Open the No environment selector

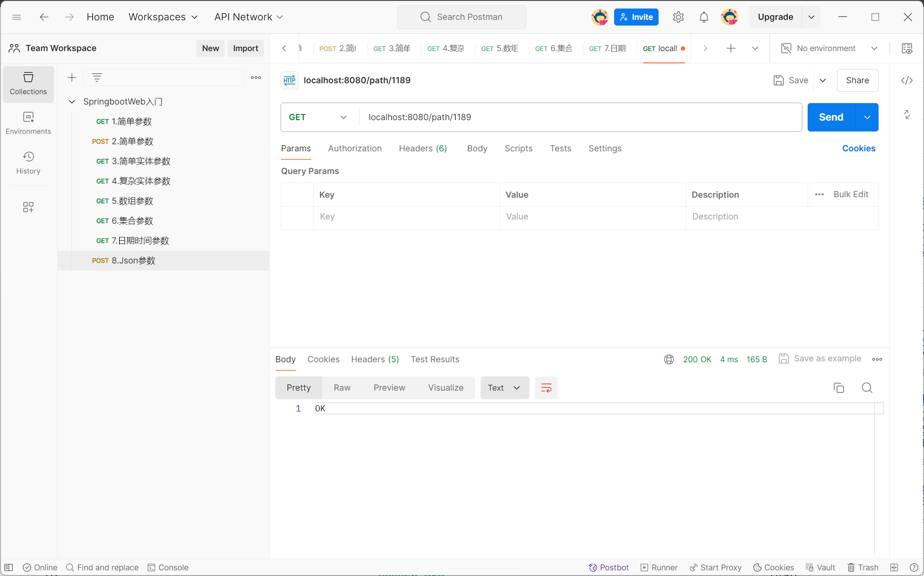coord(829,48)
